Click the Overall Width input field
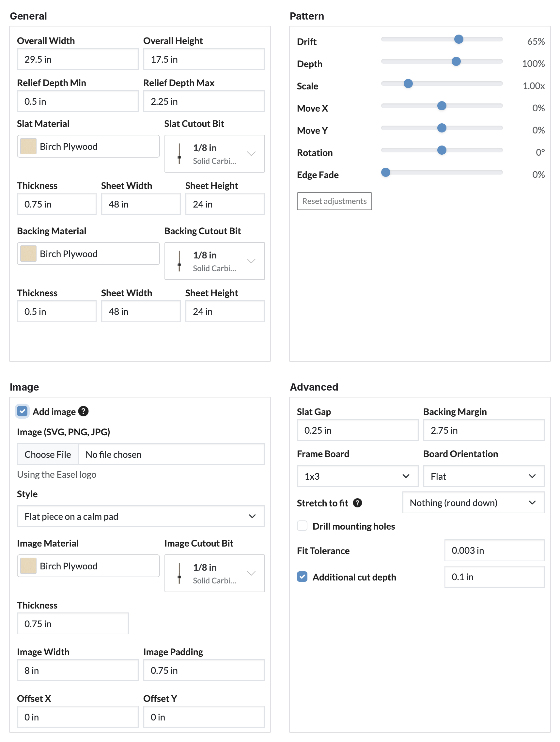Image resolution: width=560 pixels, height=742 pixels. [x=78, y=59]
